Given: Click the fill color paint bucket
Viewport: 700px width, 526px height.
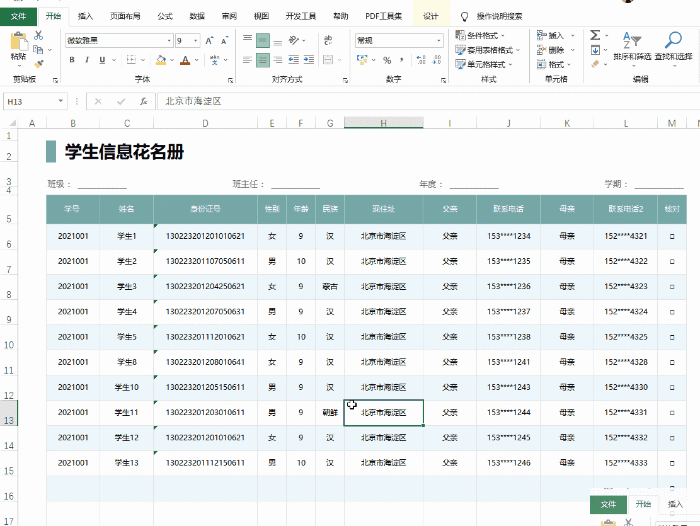Looking at the screenshot, I should click(x=161, y=60).
